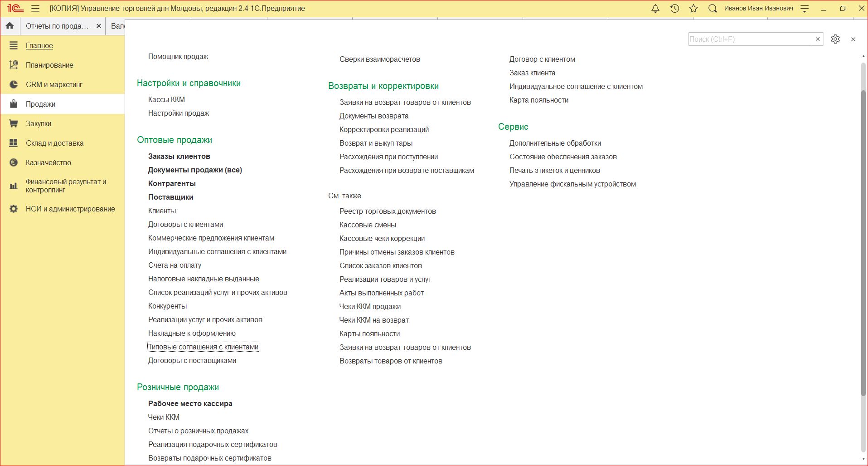Viewport: 868px width, 466px height.
Task: Click in the Поиск (Ctrl+F) field
Action: [x=749, y=39]
